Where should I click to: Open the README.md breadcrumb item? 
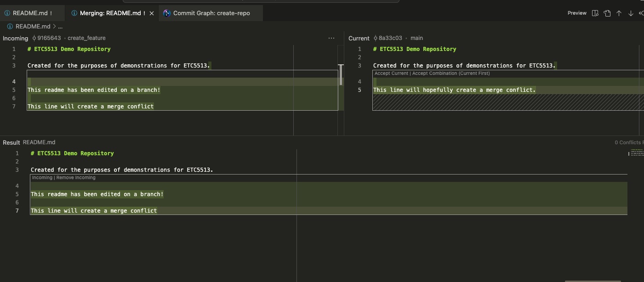[x=33, y=27]
